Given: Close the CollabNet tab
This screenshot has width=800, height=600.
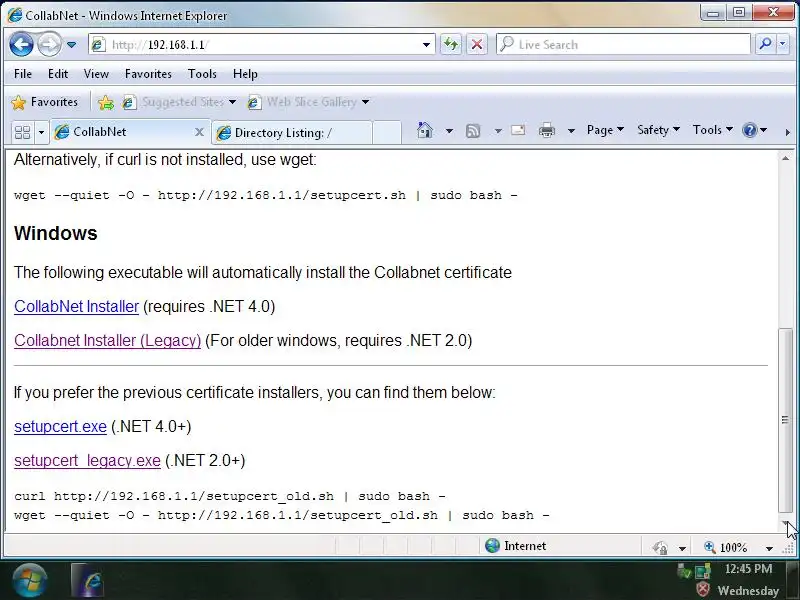Looking at the screenshot, I should (199, 132).
